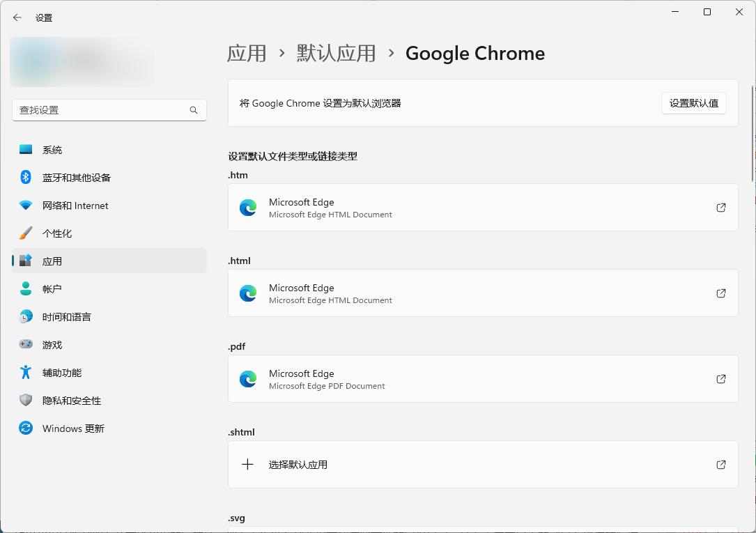Open 个性化 via the paintbrush icon

(x=25, y=233)
